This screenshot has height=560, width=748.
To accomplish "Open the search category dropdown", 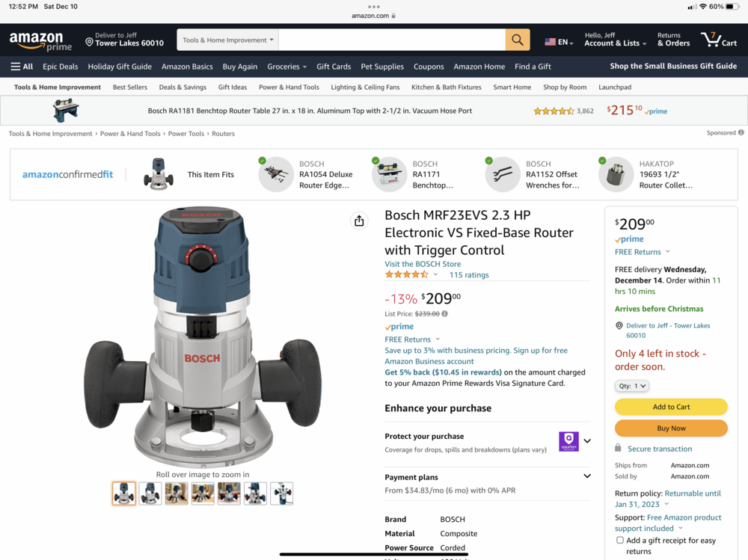I will [x=228, y=40].
